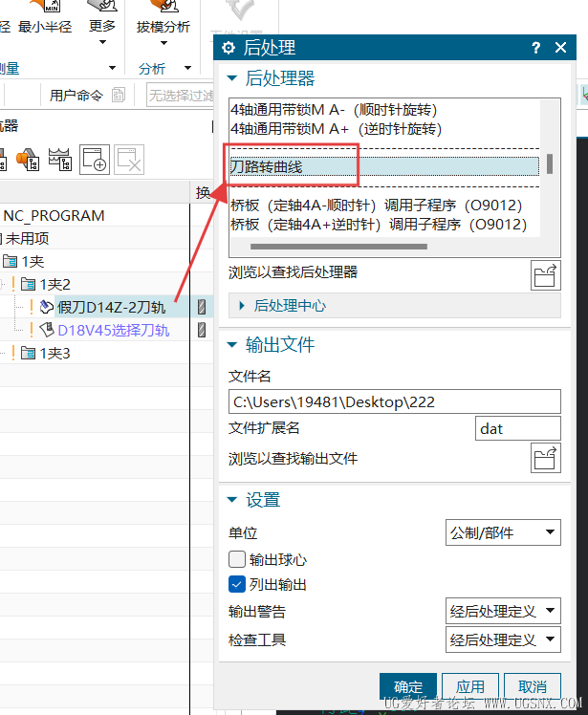
Task: Click the postprocessor list vertical scrollbar thumb
Action: 550,163
